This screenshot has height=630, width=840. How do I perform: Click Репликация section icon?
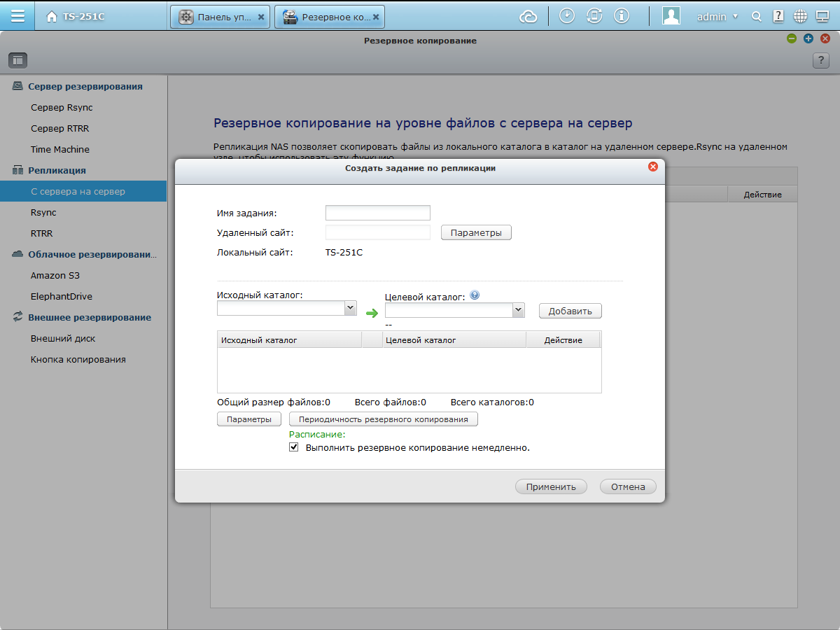(x=18, y=170)
